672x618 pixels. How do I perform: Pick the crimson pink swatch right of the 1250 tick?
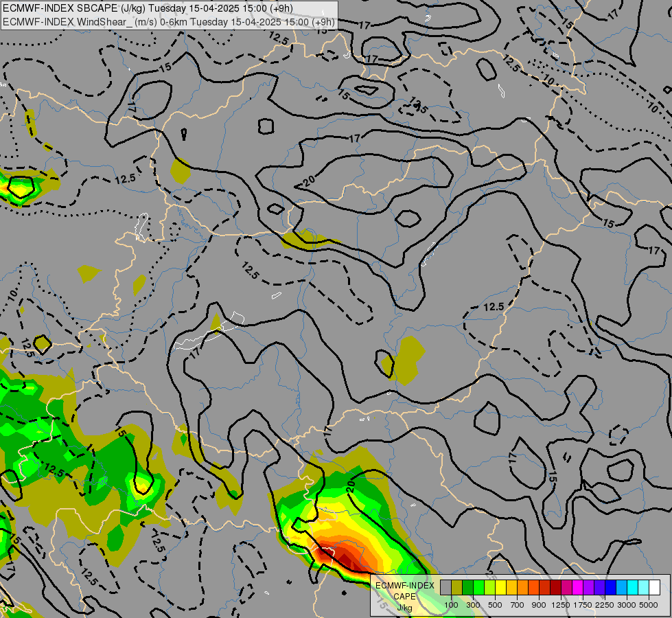pyautogui.click(x=566, y=587)
